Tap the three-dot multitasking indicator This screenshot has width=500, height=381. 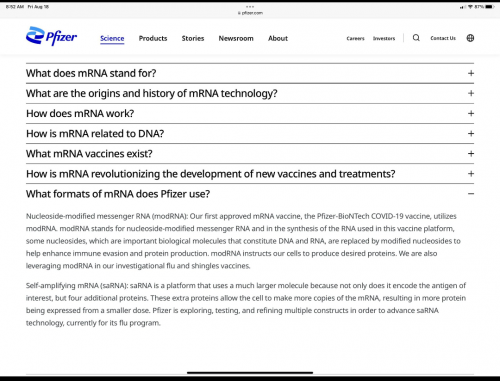[250, 7]
